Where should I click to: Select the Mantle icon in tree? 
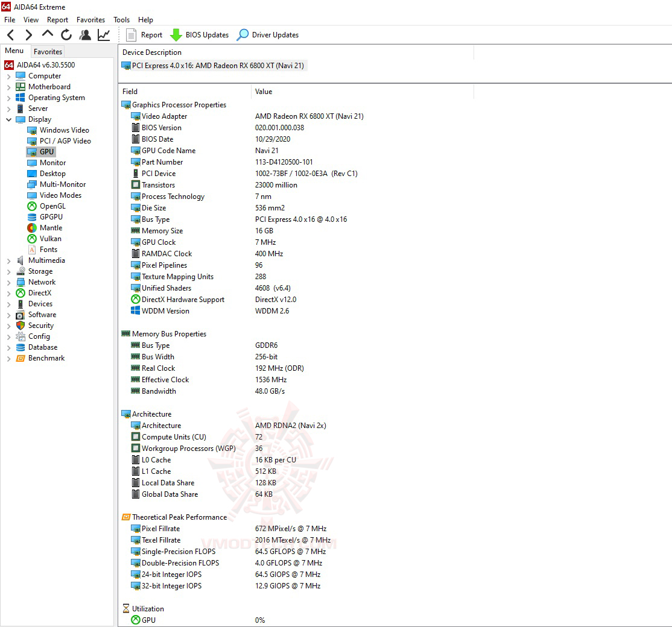pyautogui.click(x=32, y=228)
